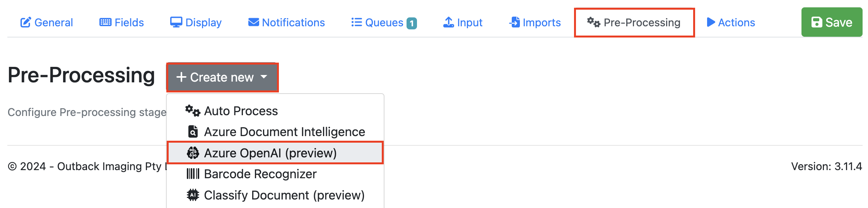The width and height of the screenshot is (868, 208).
Task: Click the Queues list icon
Action: [356, 22]
